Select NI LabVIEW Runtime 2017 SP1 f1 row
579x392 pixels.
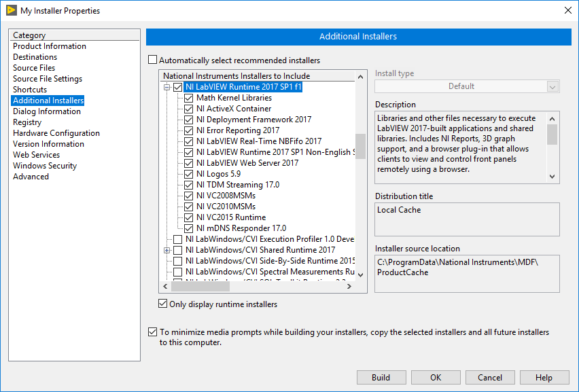243,87
